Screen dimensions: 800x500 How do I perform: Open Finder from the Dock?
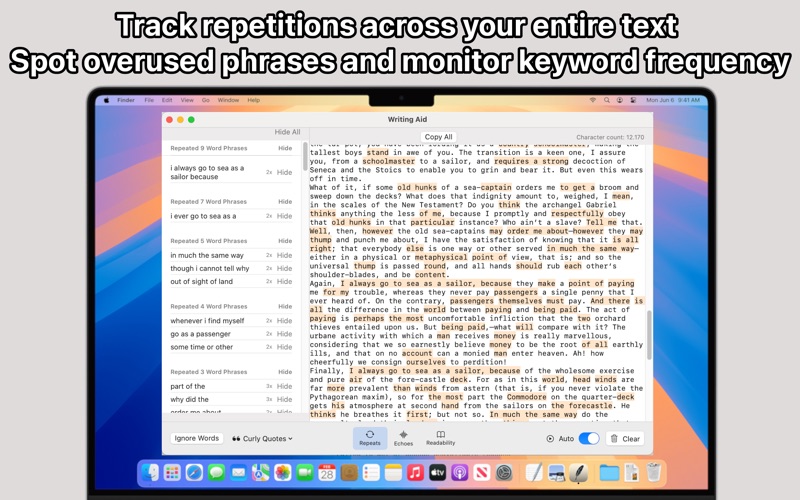click(151, 472)
